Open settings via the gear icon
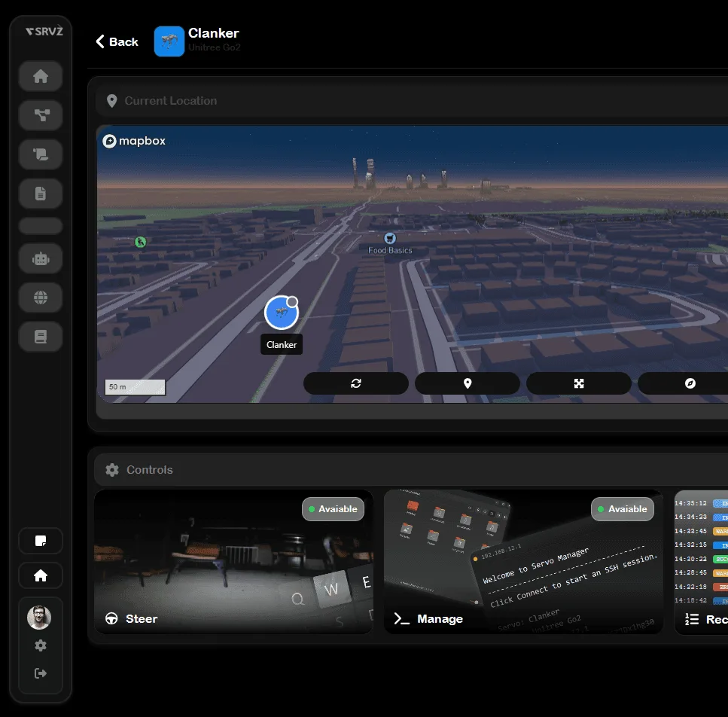 [41, 645]
